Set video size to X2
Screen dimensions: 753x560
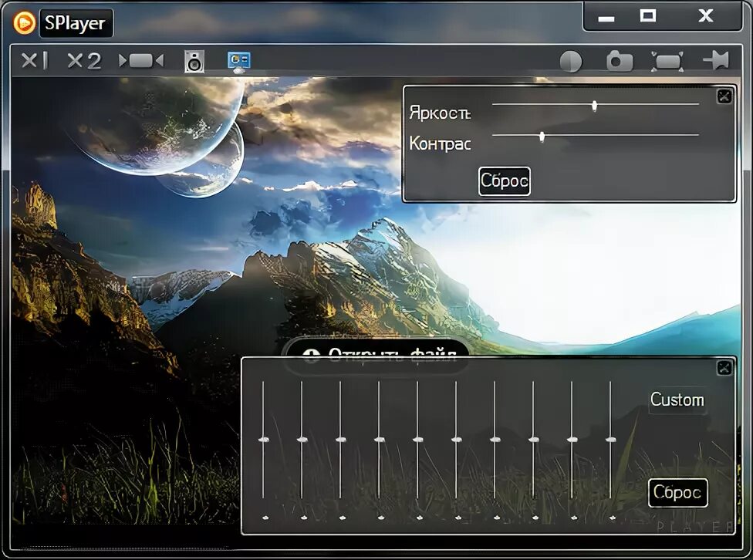coord(85,60)
